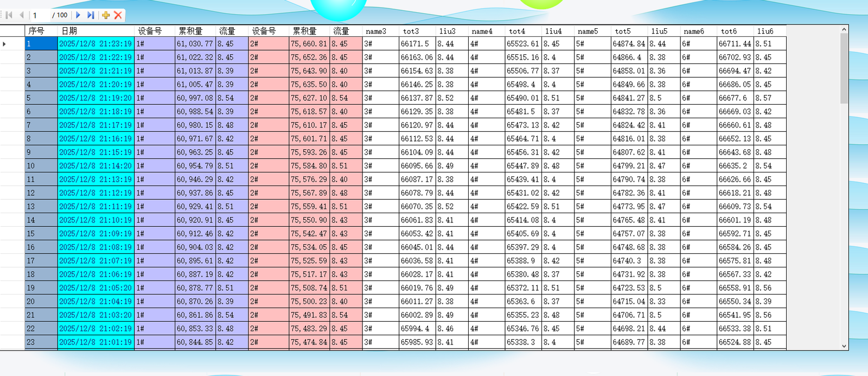Go to the previous record
Screen dimensions: 868x376
[x=22, y=15]
